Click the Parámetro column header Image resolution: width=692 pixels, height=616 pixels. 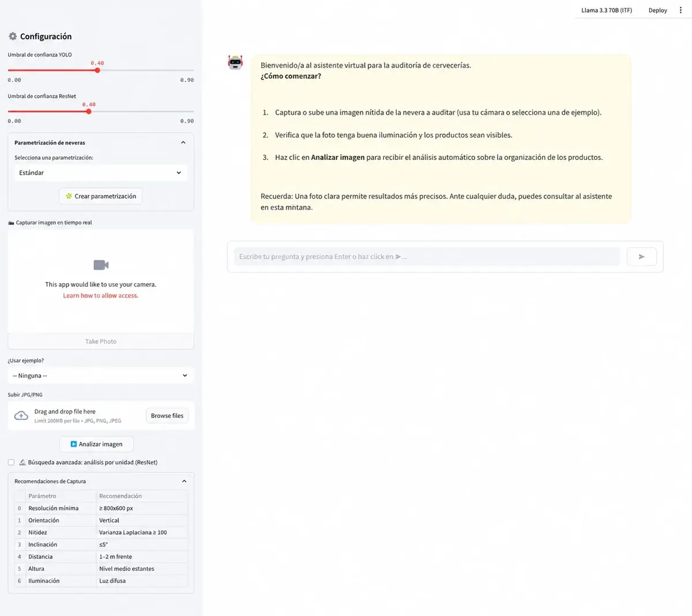pos(61,496)
